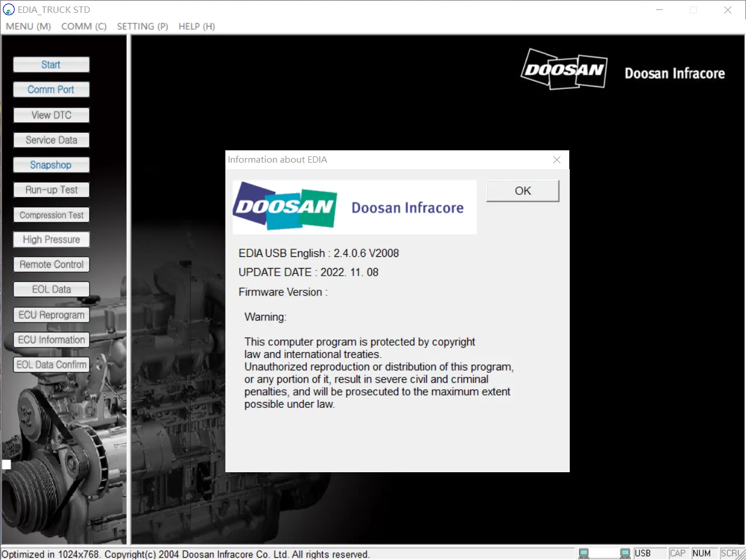Open the COMM (C) menu
Viewport: 746px width, 560px height.
(x=84, y=26)
